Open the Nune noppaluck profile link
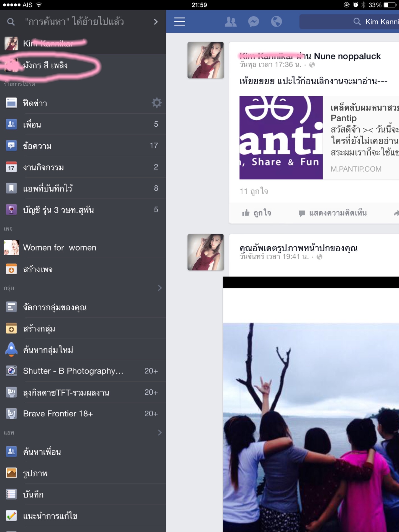 tap(347, 56)
